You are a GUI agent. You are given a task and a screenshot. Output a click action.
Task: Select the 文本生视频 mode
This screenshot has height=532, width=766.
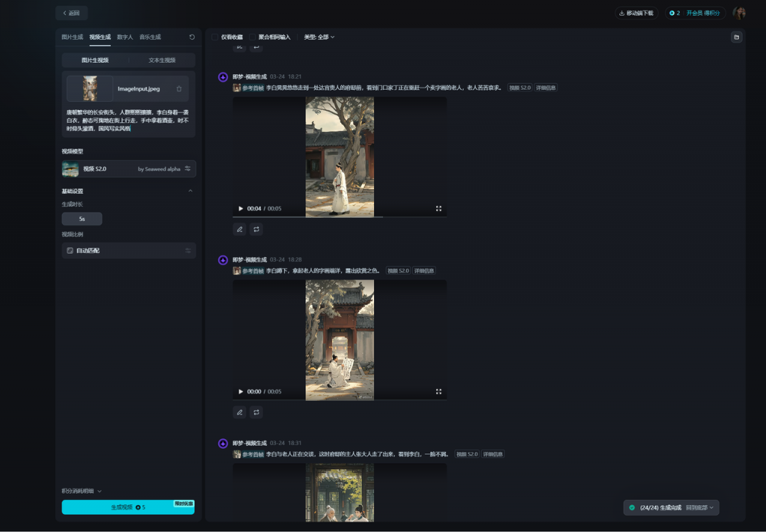(162, 60)
